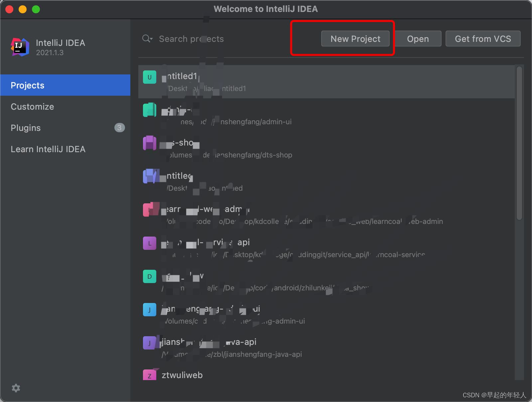Open the admin-ui project row
This screenshot has width=532, height=402.
pos(327,115)
